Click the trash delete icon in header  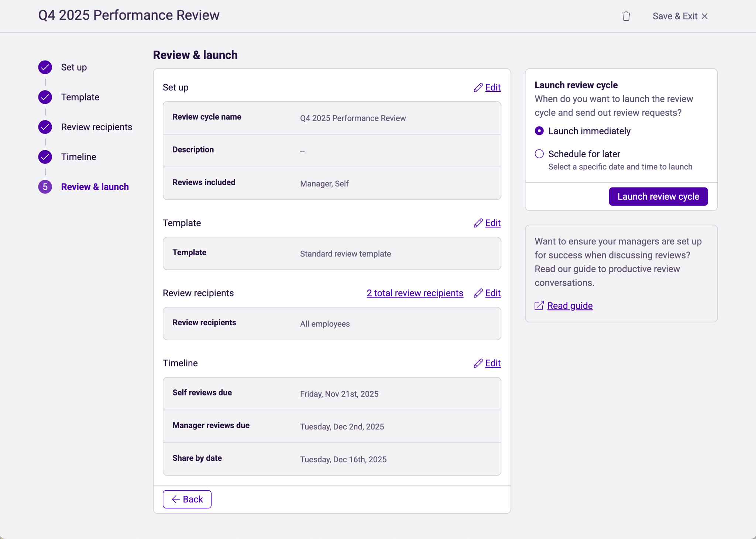626,16
